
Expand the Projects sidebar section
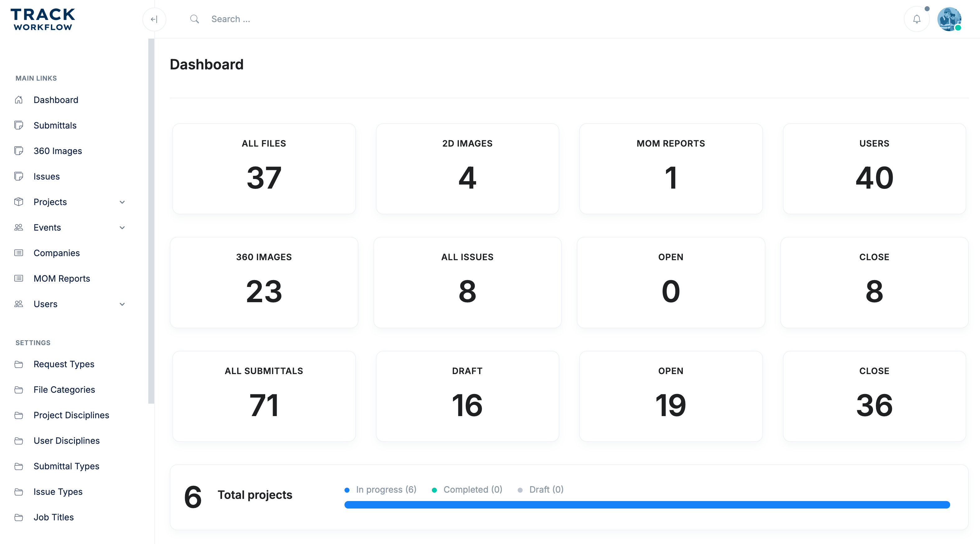(122, 202)
